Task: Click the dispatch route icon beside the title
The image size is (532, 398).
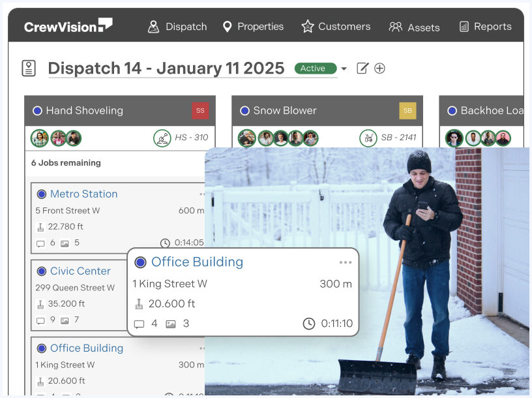Action: 28,67
